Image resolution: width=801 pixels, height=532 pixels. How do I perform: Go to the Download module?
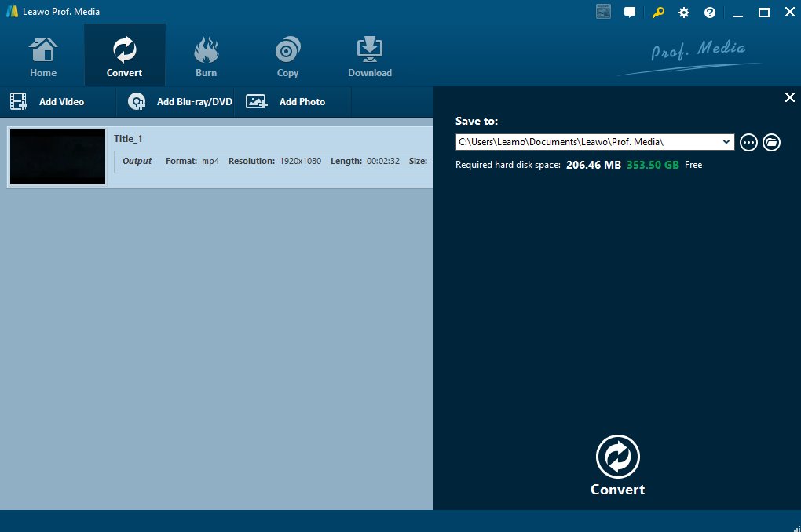coord(369,56)
